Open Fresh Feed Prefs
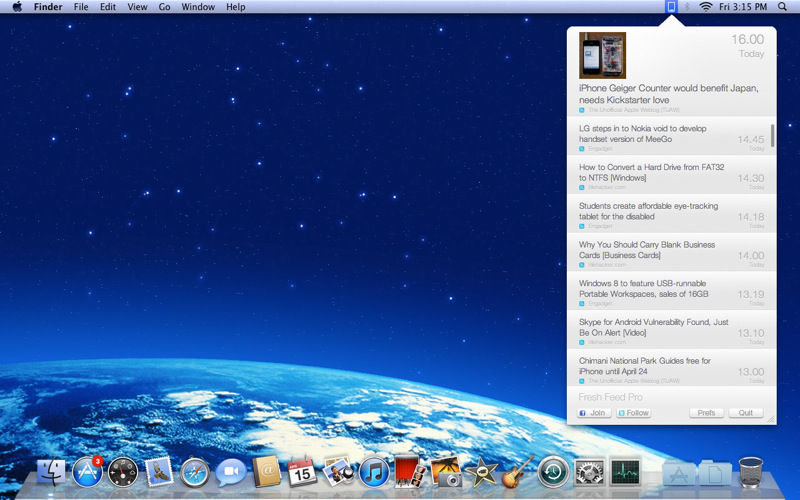The width and height of the screenshot is (800, 500). coord(707,413)
